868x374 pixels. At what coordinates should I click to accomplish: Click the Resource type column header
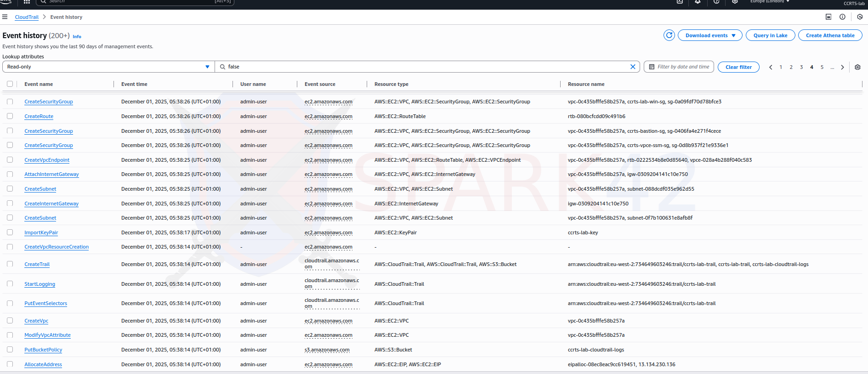391,84
